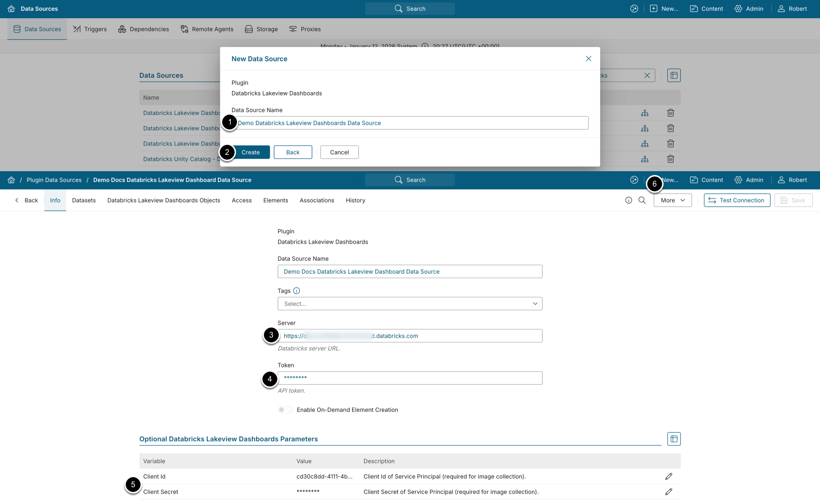Click the circular icon in the Plugin Data Sources header
This screenshot has width=820, height=504.
pos(634,180)
